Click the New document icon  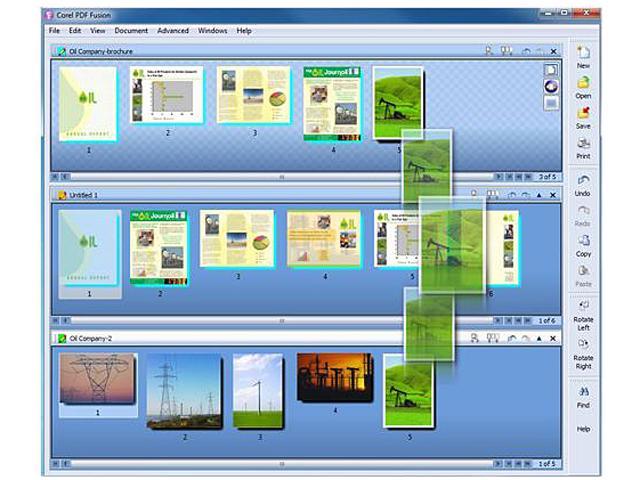pos(583,52)
